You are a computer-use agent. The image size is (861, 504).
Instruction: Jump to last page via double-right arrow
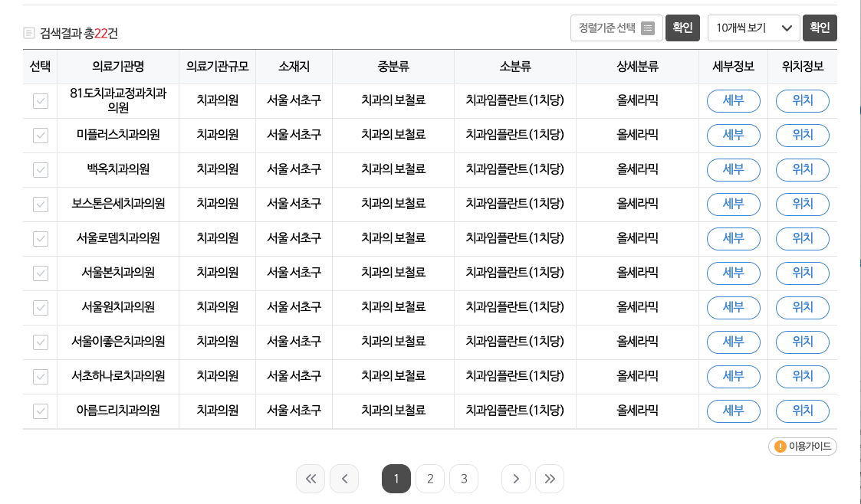click(x=550, y=478)
